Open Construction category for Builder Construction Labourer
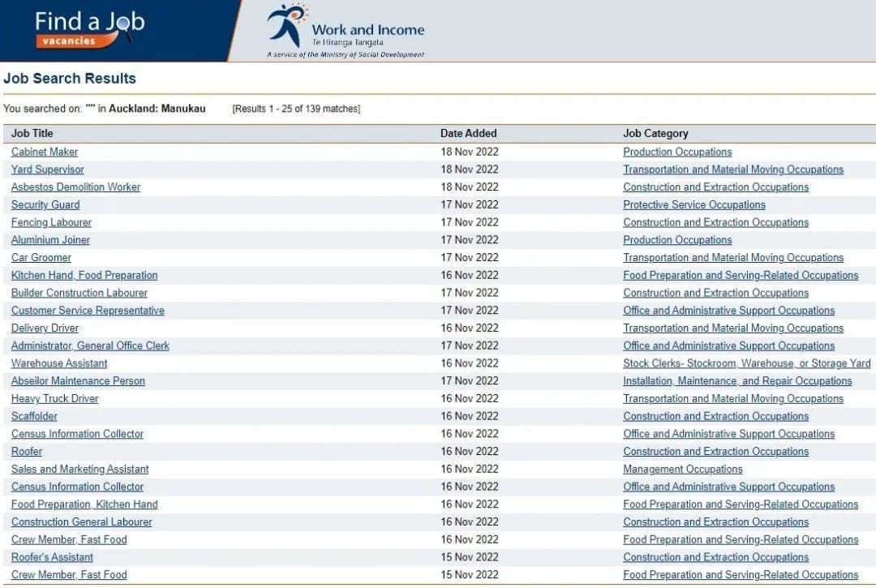Screen dimensions: 876x588 715,293
